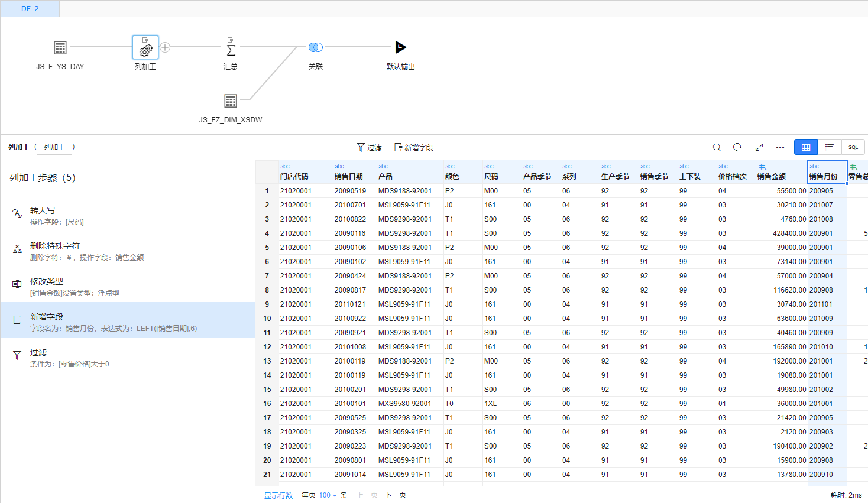Select the JS_FZ_DIM_XSDW table node icon
This screenshot has height=503, width=868.
tap(231, 100)
